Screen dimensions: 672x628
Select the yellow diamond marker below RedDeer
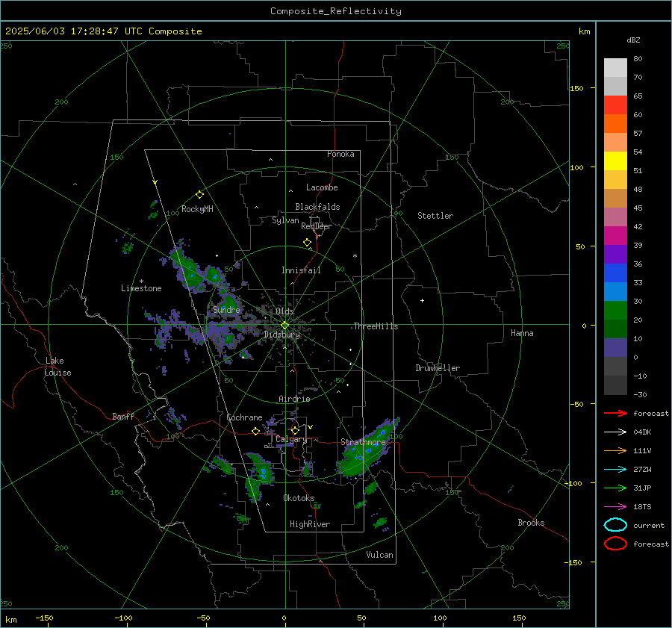click(308, 243)
